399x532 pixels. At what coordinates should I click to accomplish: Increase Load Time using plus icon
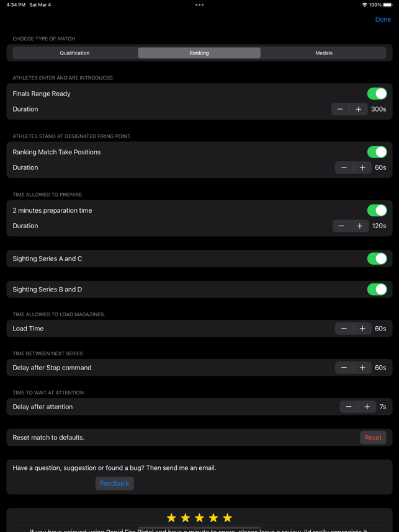point(363,329)
